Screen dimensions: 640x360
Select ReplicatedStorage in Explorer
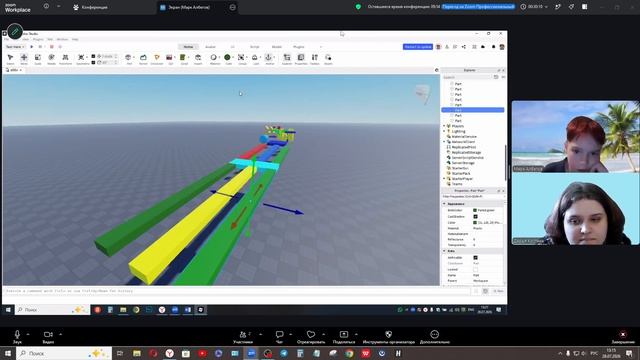[x=466, y=153]
